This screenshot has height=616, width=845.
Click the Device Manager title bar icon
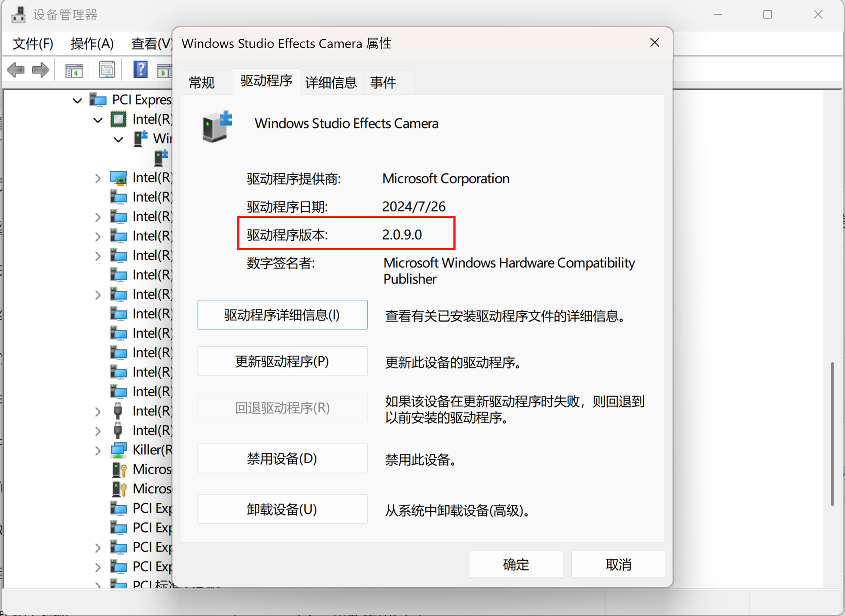(18, 15)
